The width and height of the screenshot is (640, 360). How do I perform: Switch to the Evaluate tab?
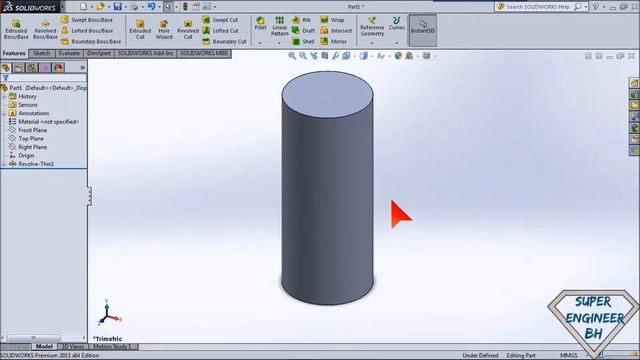69,53
